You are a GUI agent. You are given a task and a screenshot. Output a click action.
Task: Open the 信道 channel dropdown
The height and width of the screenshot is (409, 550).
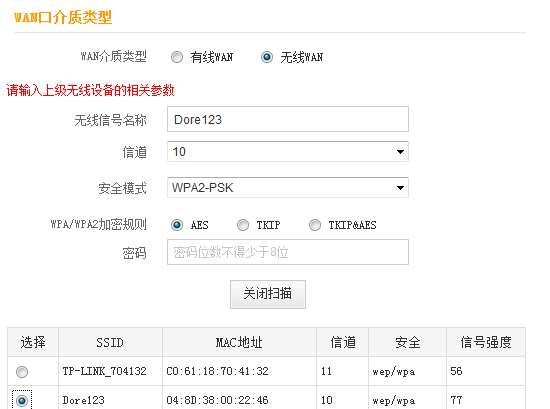point(288,152)
